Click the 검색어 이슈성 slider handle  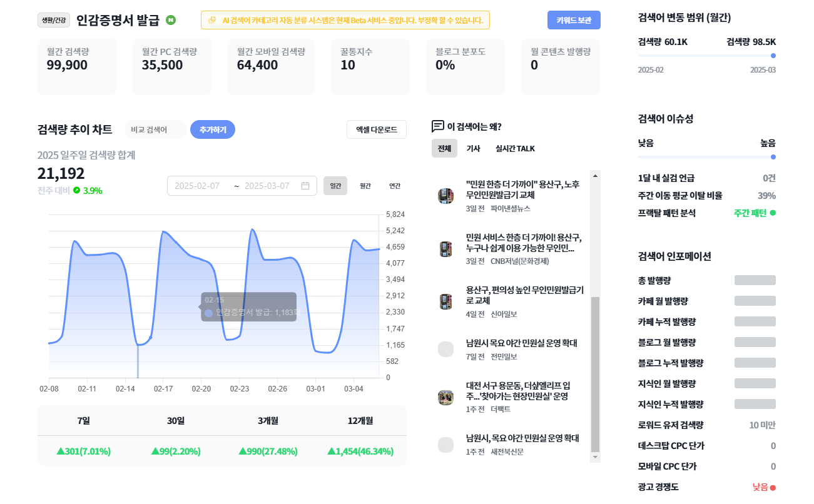(x=773, y=157)
